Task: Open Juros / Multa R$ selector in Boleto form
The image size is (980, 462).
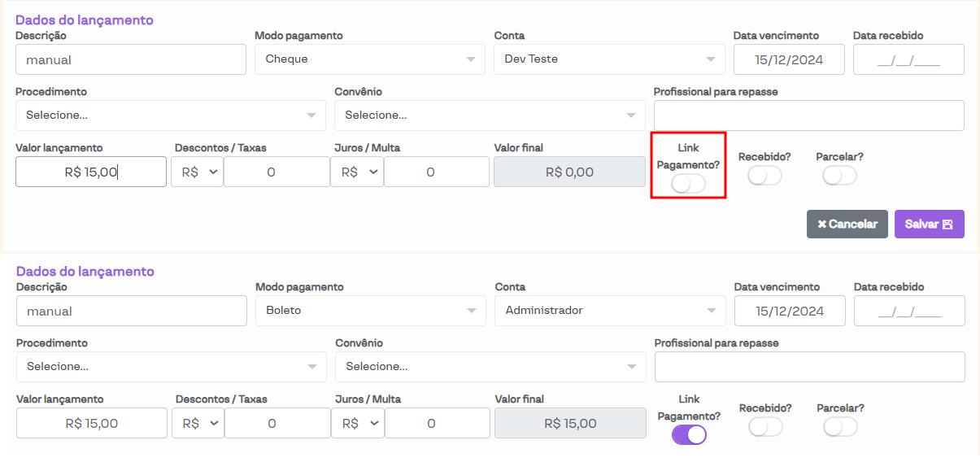Action: pyautogui.click(x=358, y=424)
